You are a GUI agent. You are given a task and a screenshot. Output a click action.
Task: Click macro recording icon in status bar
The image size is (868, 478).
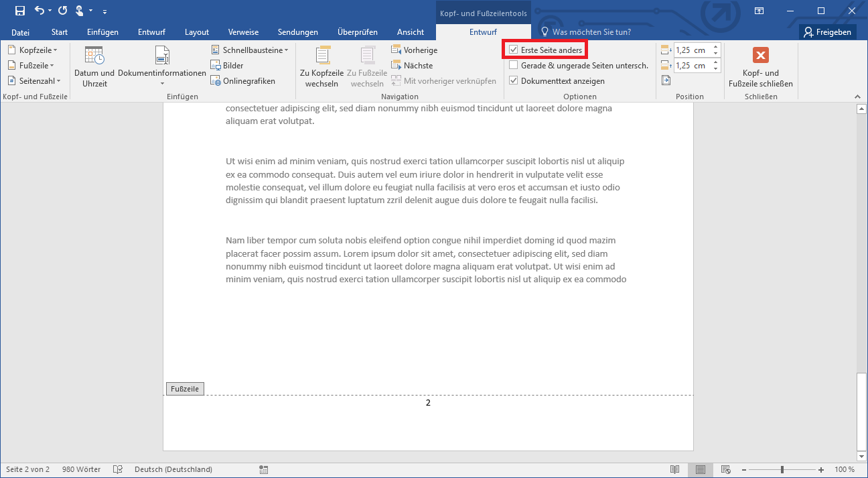264,469
